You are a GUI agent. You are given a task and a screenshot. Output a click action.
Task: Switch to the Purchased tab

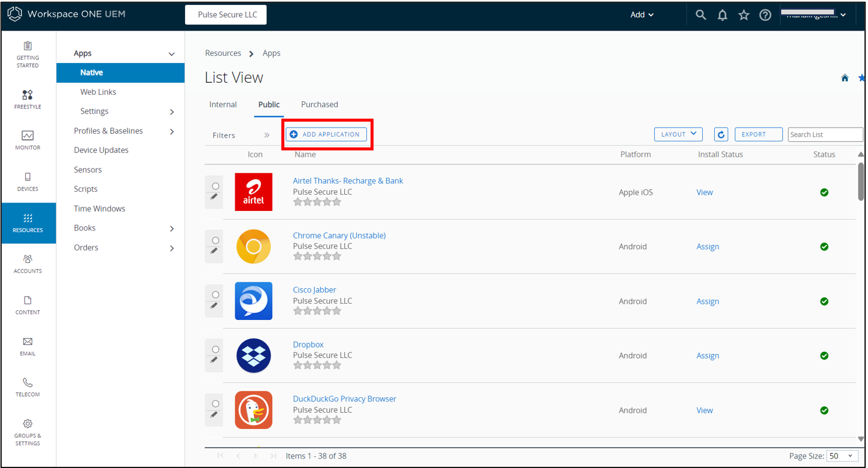coord(319,104)
